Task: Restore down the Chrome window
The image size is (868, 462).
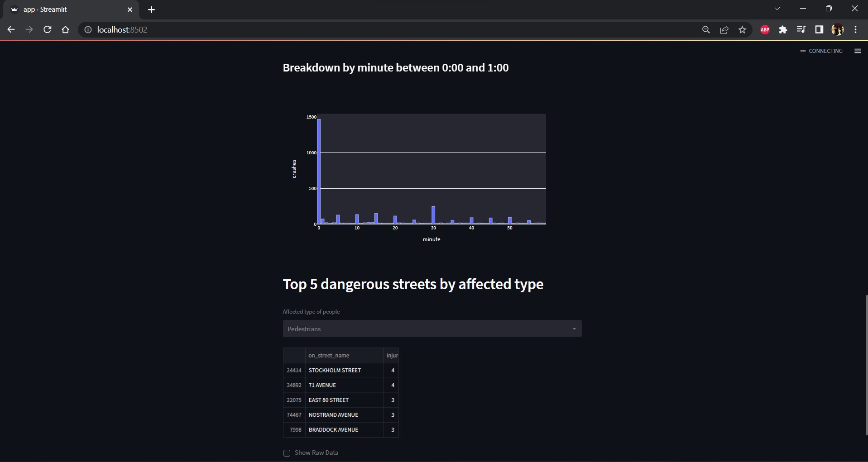Action: coord(829,9)
